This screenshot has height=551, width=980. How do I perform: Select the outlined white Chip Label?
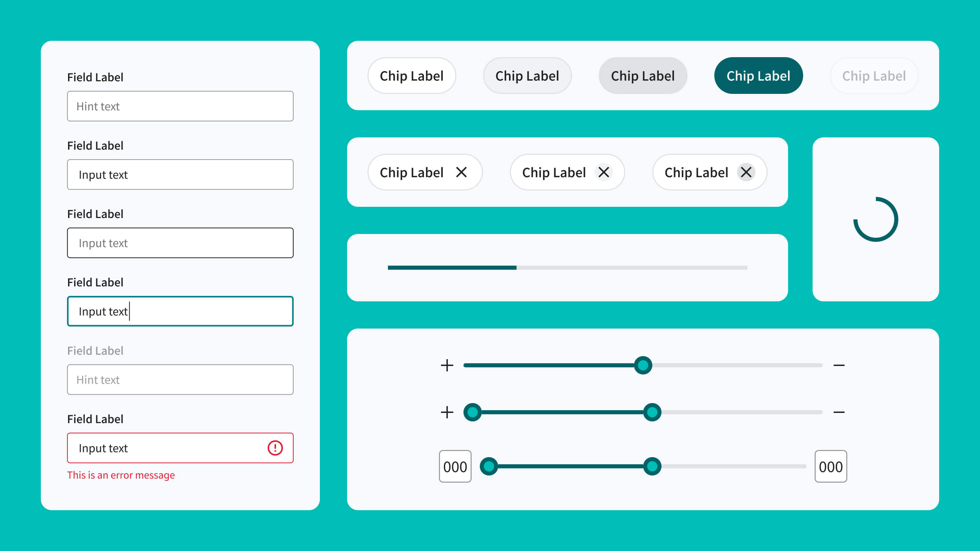pyautogui.click(x=412, y=76)
